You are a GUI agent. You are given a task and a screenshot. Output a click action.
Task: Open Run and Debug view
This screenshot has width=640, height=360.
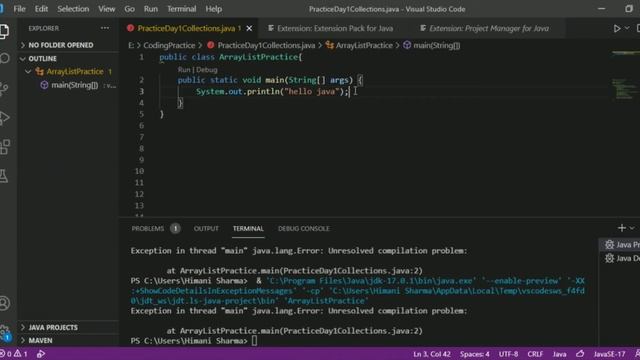pos(4,118)
